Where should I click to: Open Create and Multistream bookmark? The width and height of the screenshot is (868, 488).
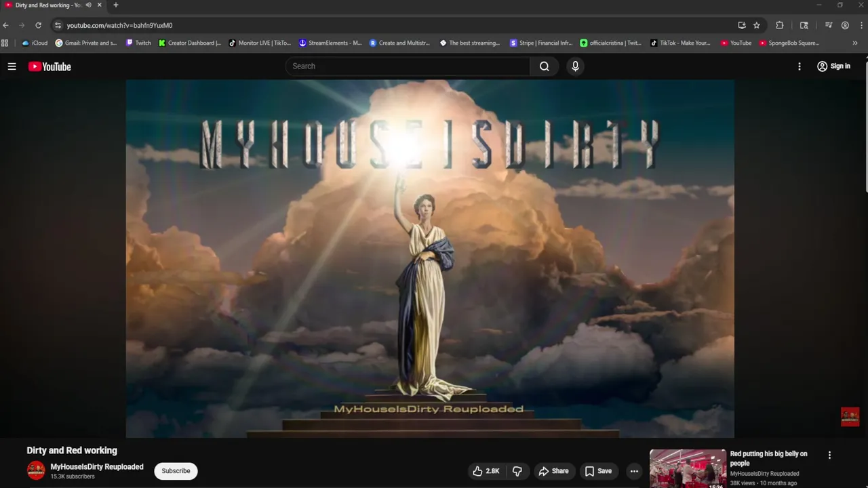click(400, 43)
